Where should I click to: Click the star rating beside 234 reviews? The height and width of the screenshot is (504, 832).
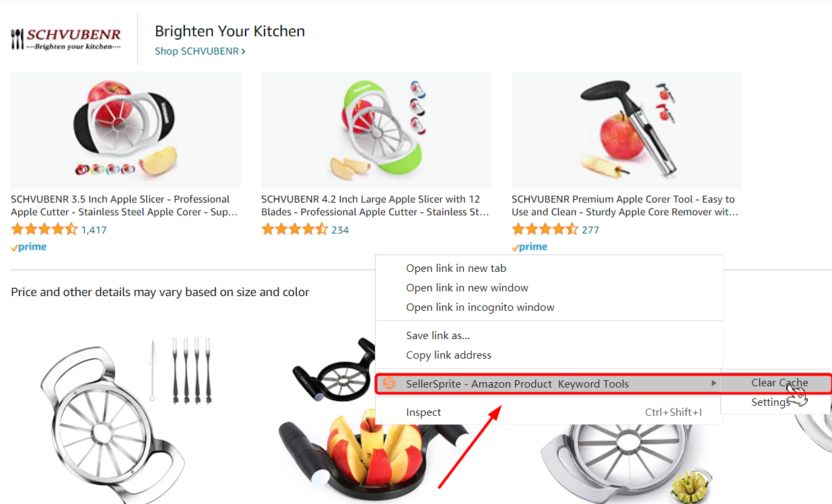click(295, 229)
